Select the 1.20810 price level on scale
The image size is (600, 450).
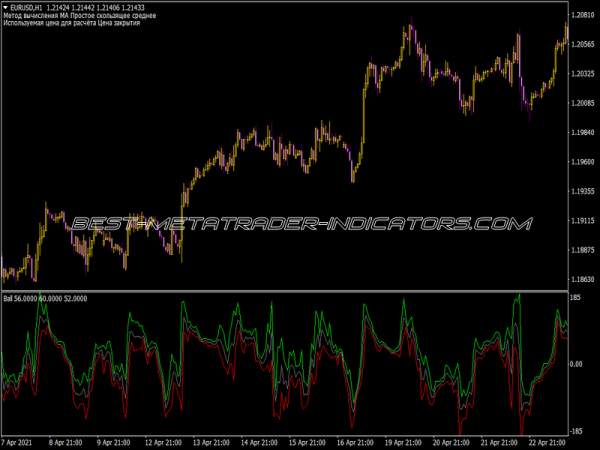[582, 15]
